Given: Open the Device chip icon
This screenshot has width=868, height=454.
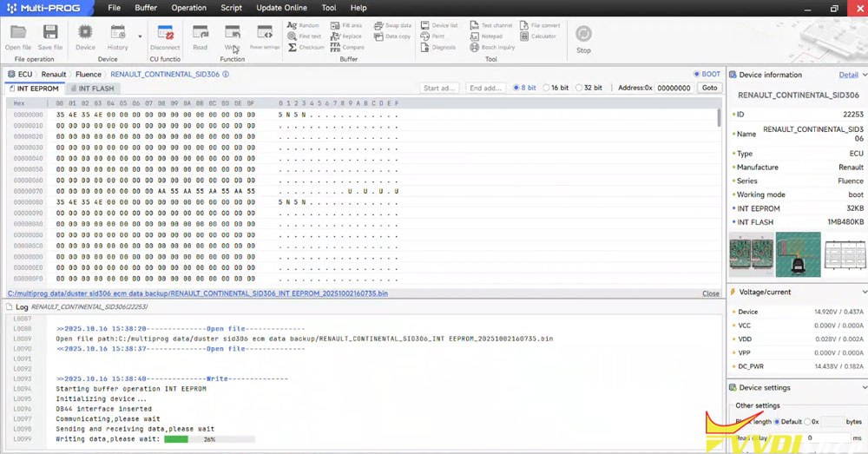Looking at the screenshot, I should click(x=85, y=35).
